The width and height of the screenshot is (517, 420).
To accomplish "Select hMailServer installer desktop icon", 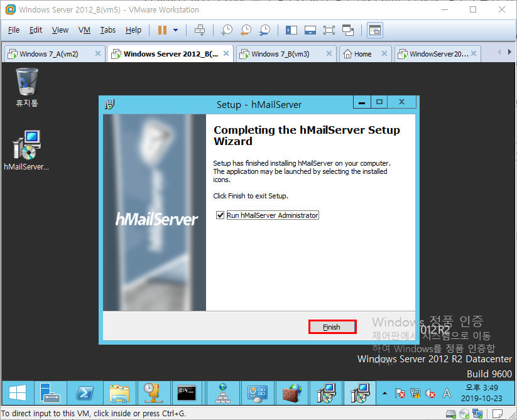I will (x=26, y=150).
